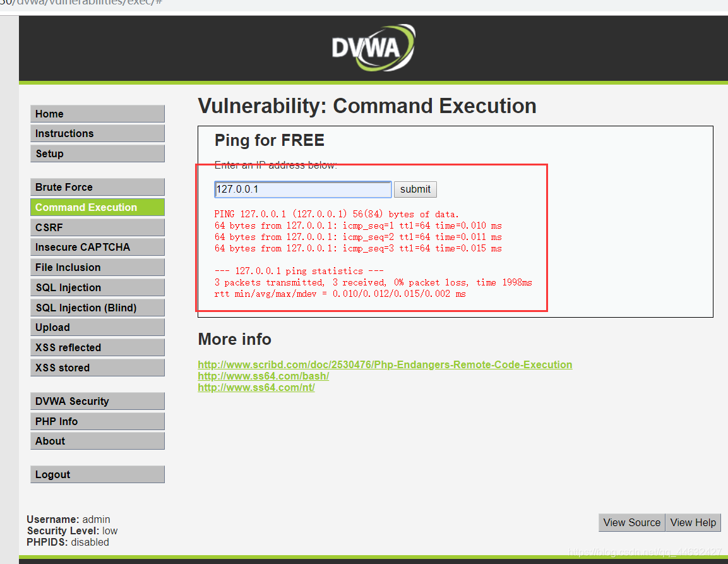Click the 'PING 127.0.0.1 (127.0.0.1) 56(84) bytes' line

[x=337, y=214]
